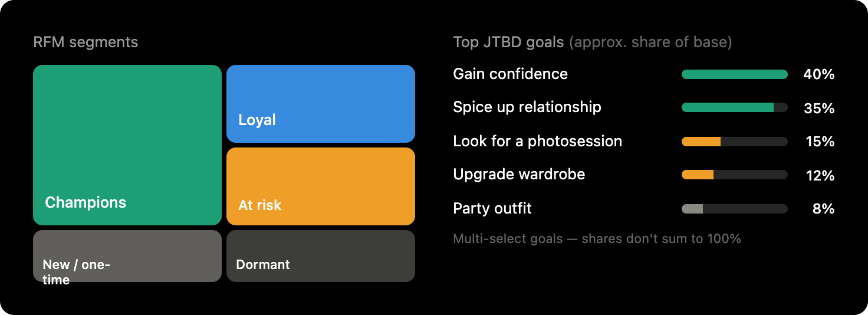Select the orange At risk tile
Image resolution: width=868 pixels, height=315 pixels.
321,186
